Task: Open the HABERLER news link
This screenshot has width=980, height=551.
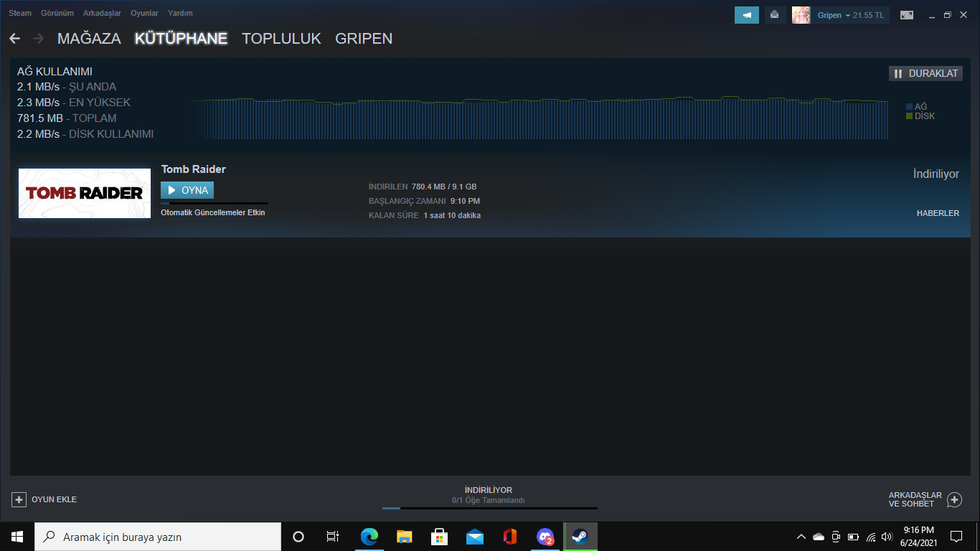Action: coord(938,213)
